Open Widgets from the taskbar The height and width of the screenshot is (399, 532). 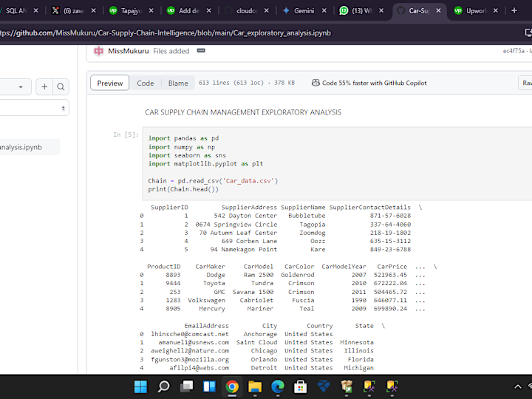click(x=209, y=386)
